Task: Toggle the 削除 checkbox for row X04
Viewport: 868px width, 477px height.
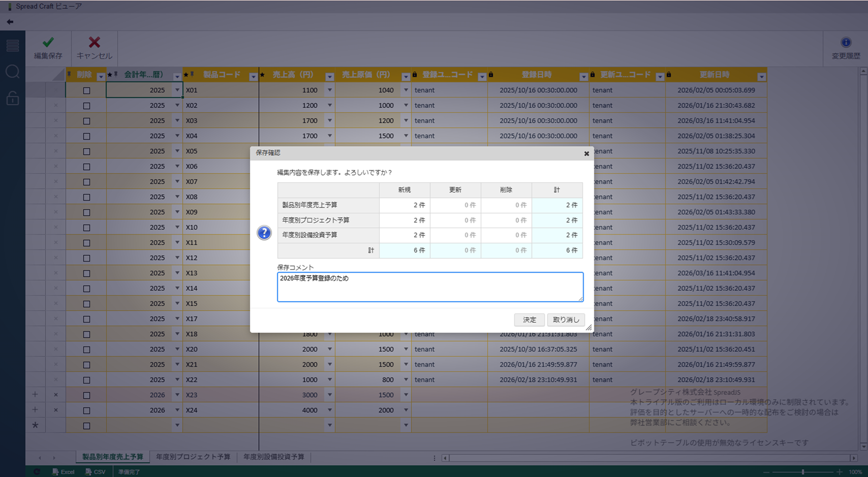Action: click(x=86, y=136)
